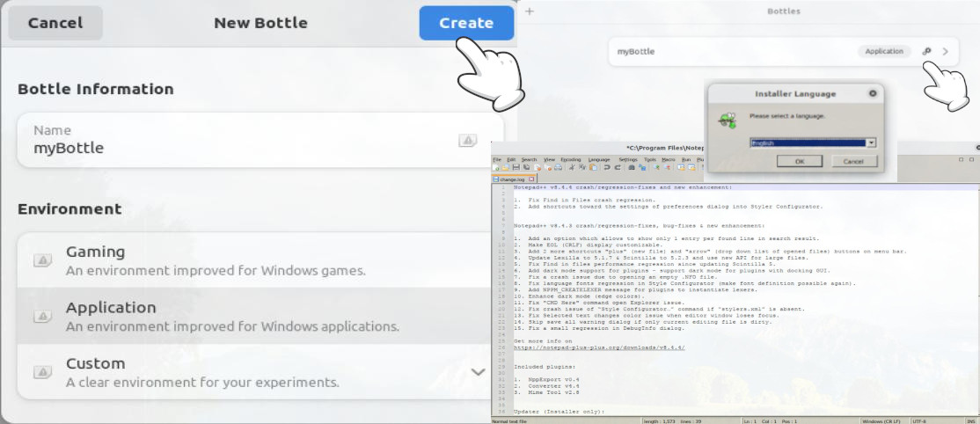Open the Settings menu in Notepad++
The image size is (980, 424).
(x=628, y=159)
